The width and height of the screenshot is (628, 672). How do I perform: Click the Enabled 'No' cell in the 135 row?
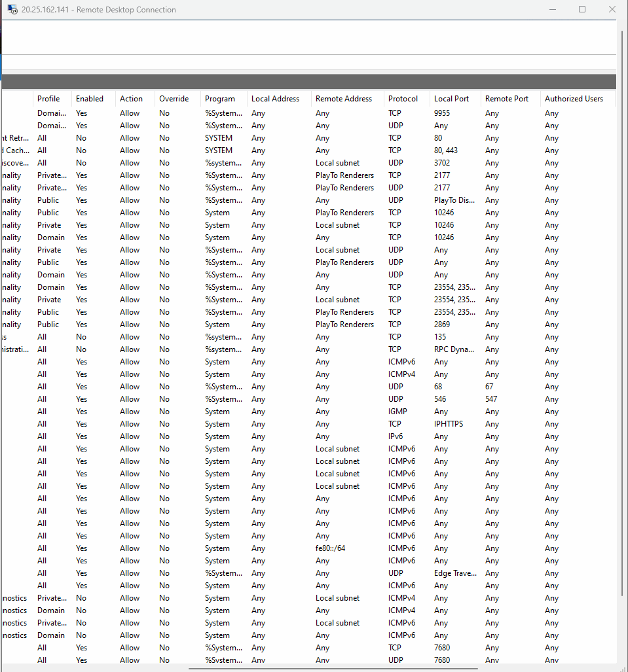[81, 337]
